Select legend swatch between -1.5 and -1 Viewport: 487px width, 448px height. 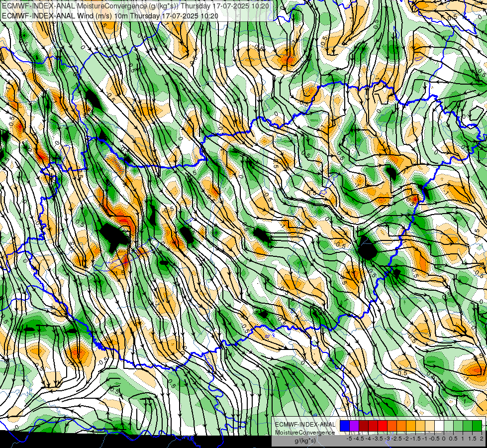[x=420, y=426]
